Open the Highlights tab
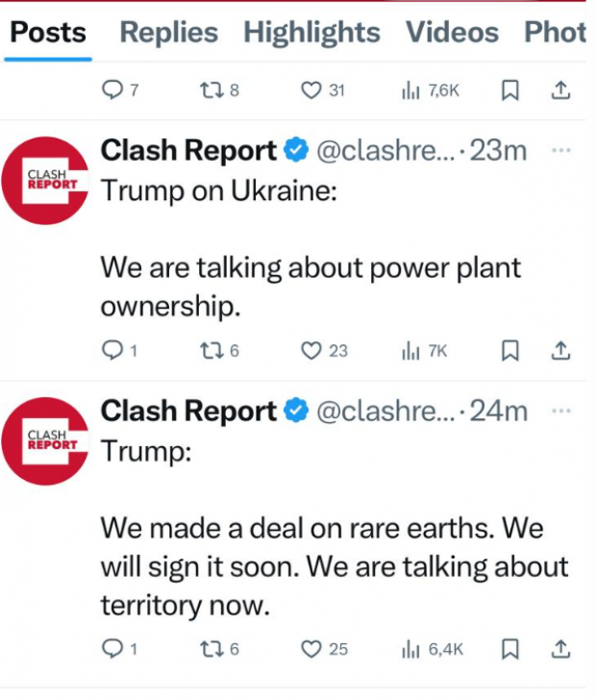The height and width of the screenshot is (700, 596). point(311,33)
